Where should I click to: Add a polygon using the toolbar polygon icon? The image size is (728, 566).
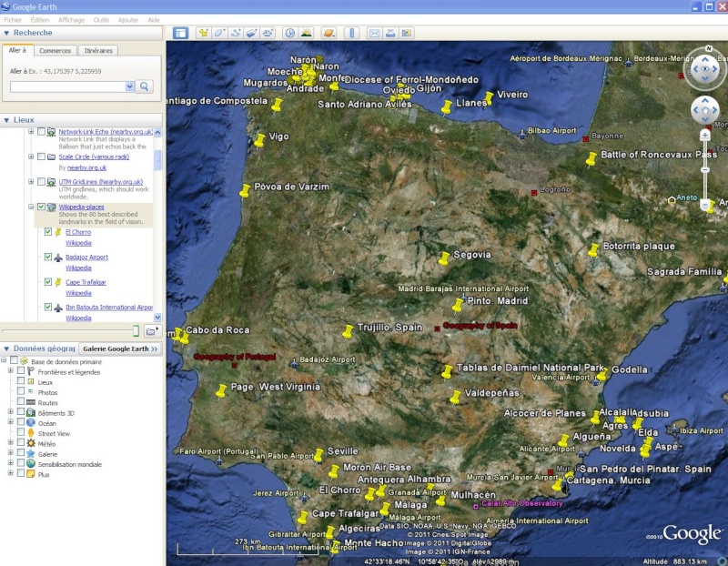(x=219, y=33)
